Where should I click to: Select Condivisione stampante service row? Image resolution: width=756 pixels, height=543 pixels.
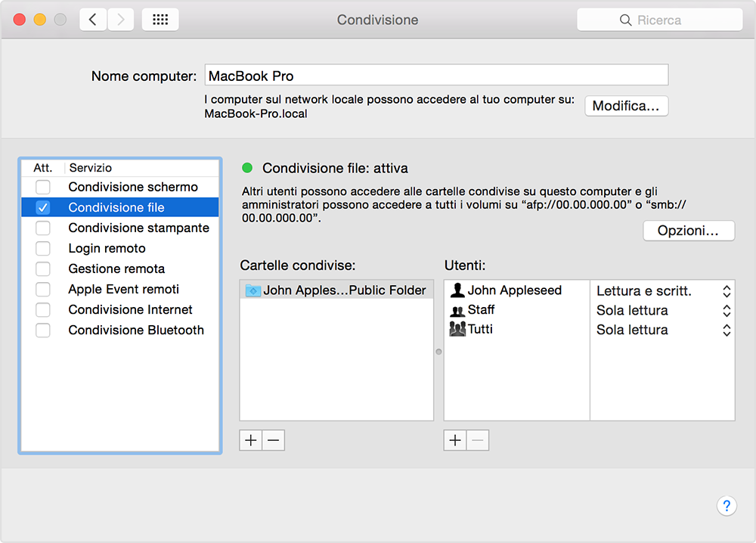120,228
